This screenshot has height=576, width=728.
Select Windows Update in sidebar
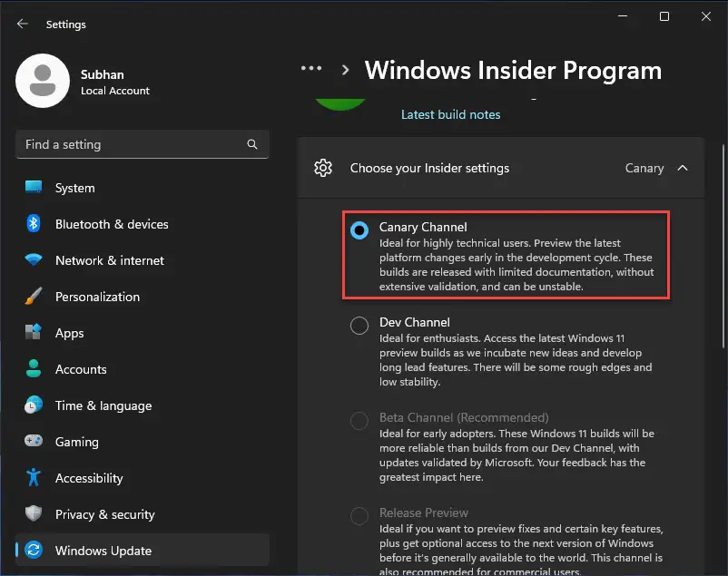[x=143, y=550]
